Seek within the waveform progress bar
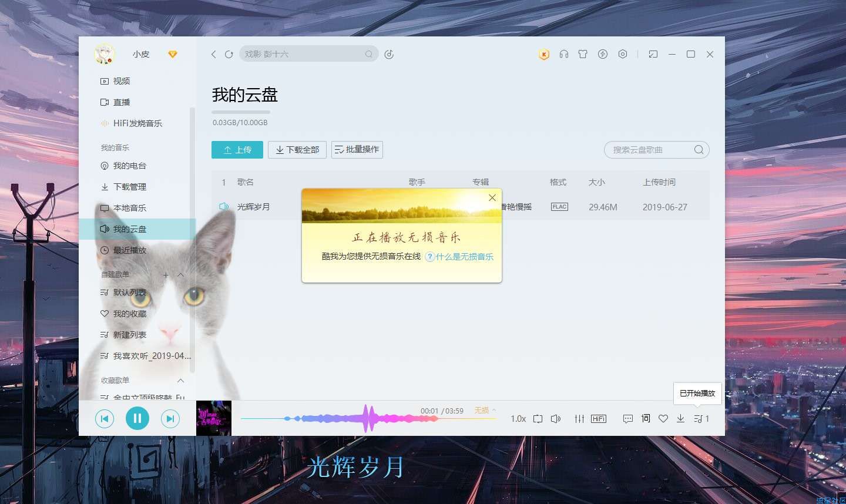 (369, 419)
